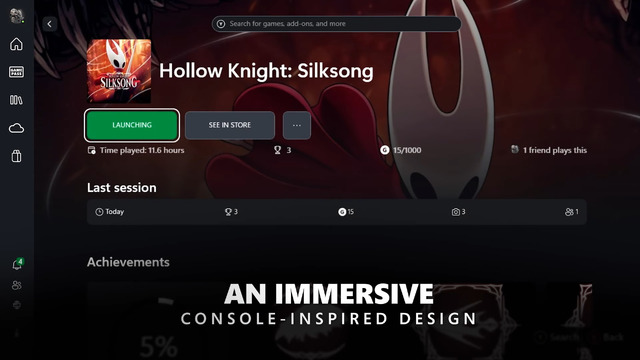The image size is (640, 360).
Task: View the 15/1000 gamerscore stat
Action: click(x=401, y=150)
